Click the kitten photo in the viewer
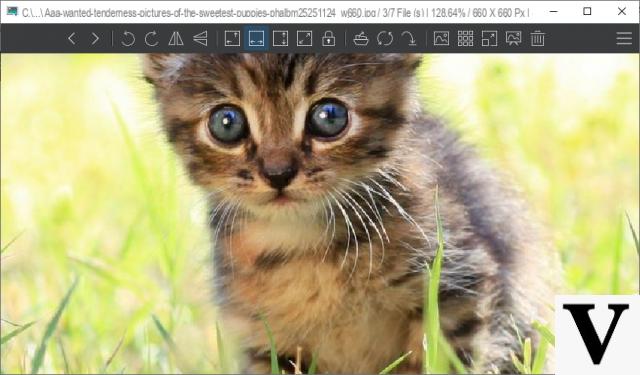This screenshot has width=640, height=375. tap(320, 213)
